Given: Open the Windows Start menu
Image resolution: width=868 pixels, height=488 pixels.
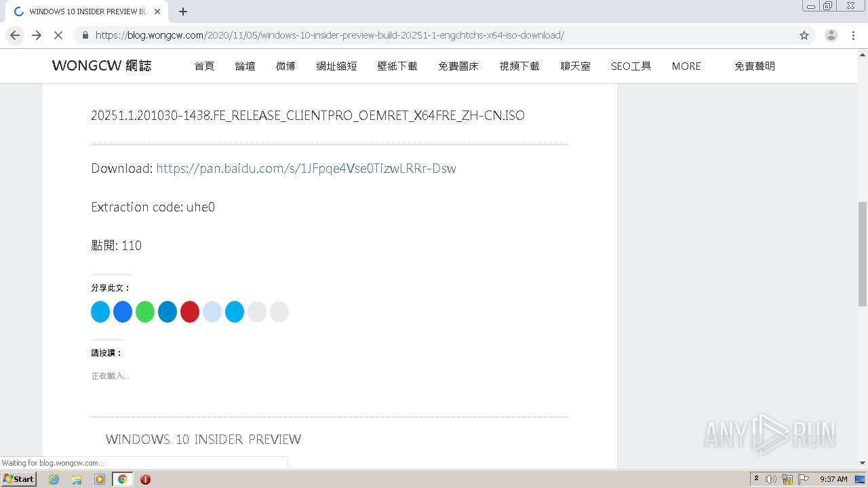Looking at the screenshot, I should point(18,479).
